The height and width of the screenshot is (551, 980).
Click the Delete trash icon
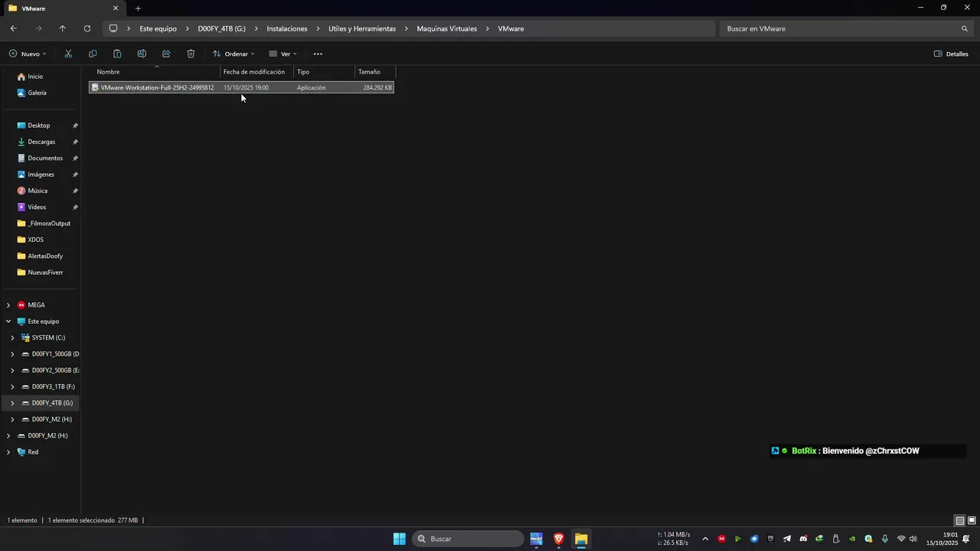point(191,54)
